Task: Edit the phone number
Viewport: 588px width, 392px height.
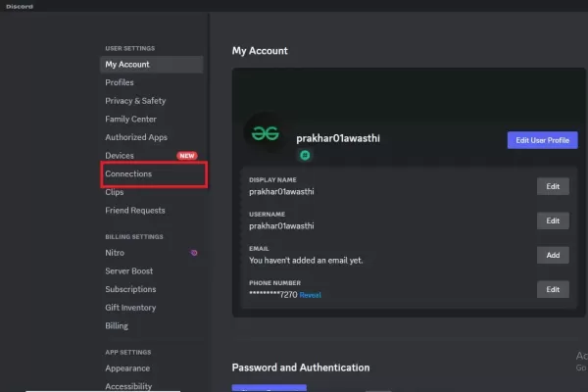Action: click(553, 290)
